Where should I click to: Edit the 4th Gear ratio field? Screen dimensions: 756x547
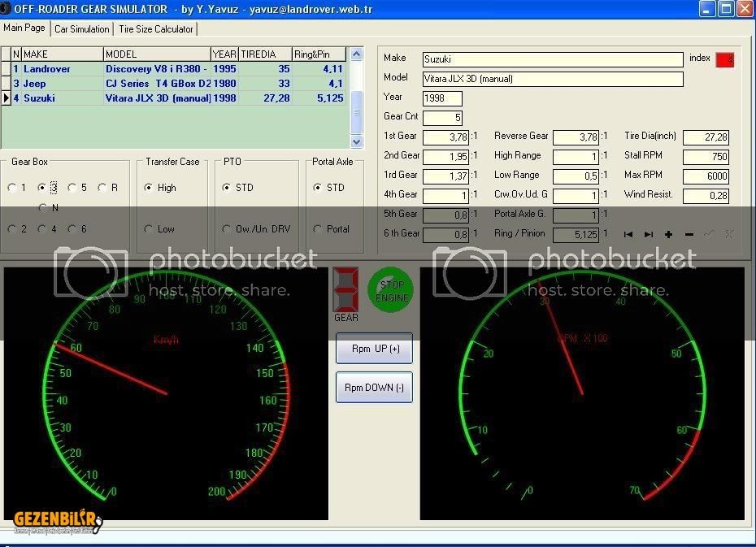(x=445, y=196)
